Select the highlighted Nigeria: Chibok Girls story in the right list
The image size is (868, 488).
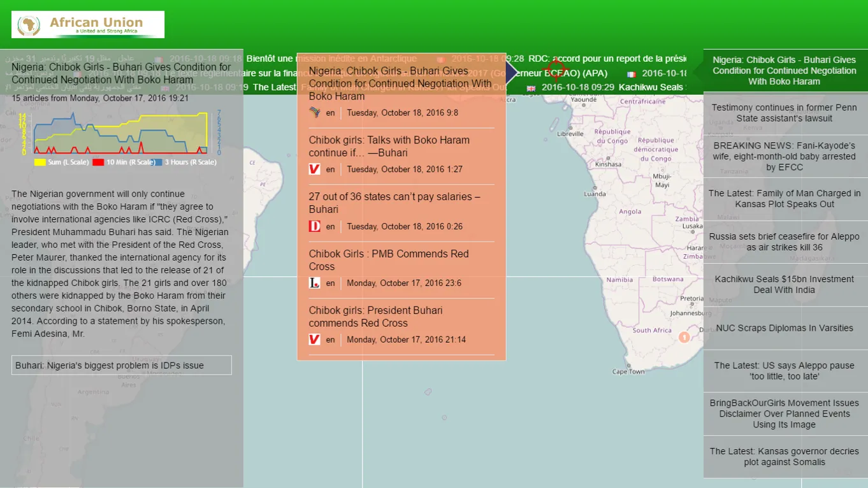click(x=785, y=71)
